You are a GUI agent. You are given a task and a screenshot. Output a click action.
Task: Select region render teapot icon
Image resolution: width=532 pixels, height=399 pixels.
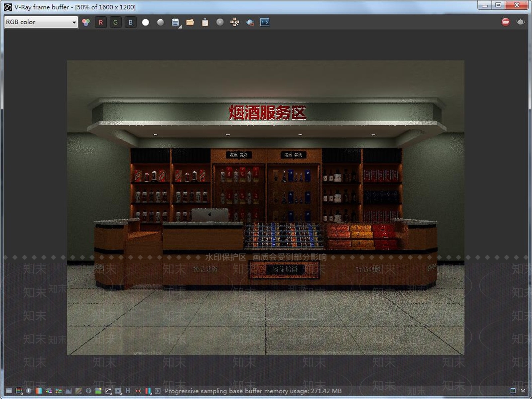click(250, 22)
